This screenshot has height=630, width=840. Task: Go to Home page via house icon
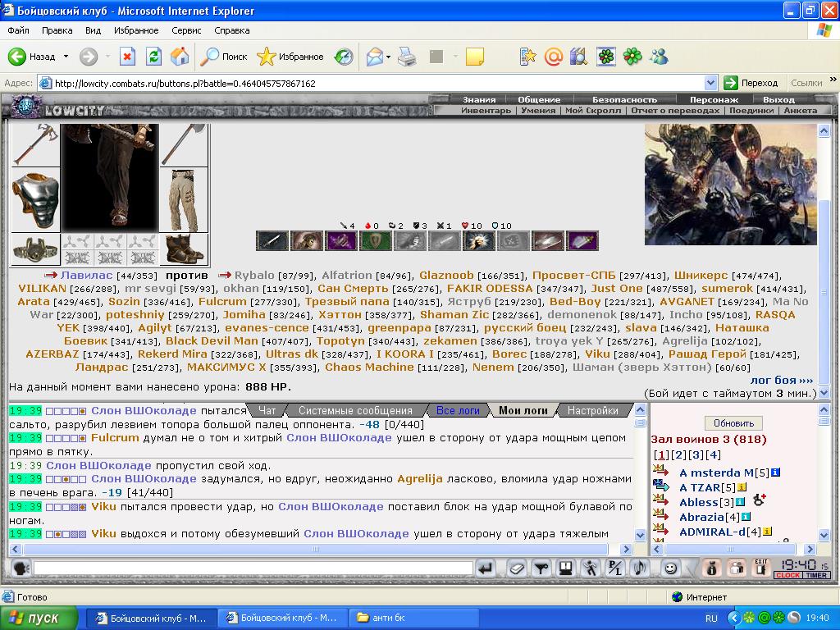180,57
